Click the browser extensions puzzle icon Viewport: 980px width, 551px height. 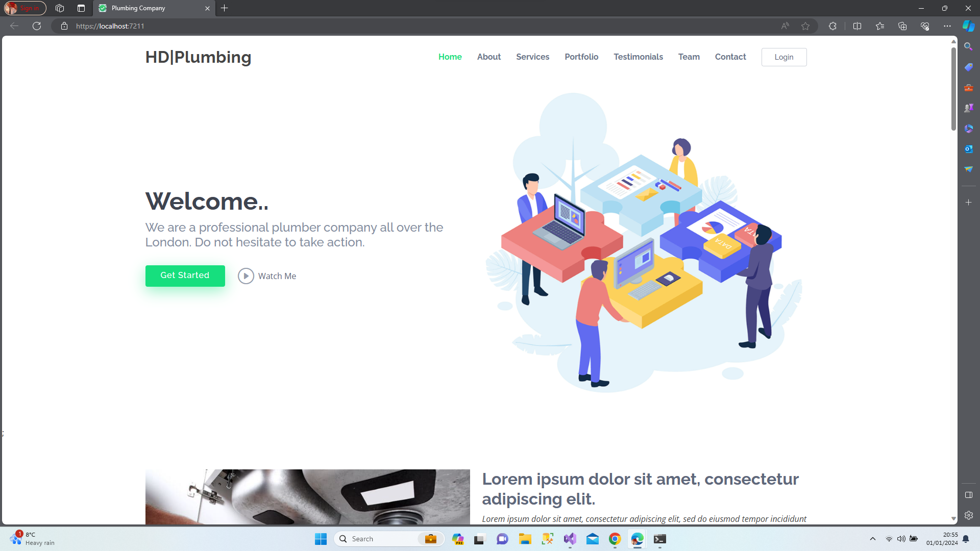pos(832,26)
